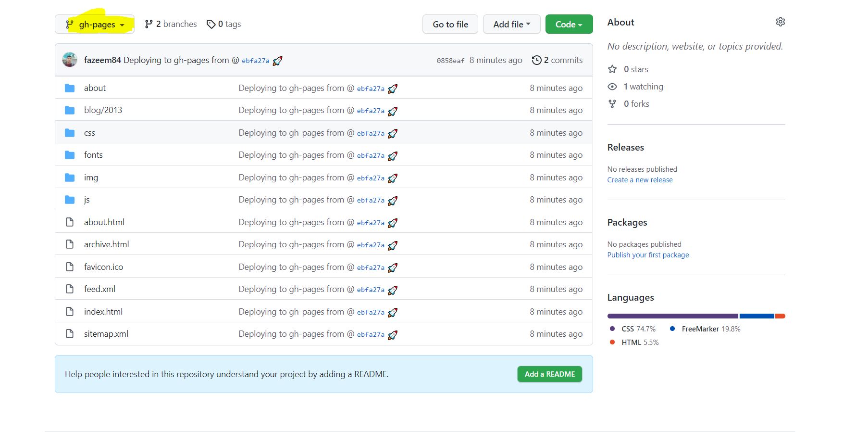Click the sitemap.xml file icon
This screenshot has width=868, height=432.
click(x=70, y=334)
